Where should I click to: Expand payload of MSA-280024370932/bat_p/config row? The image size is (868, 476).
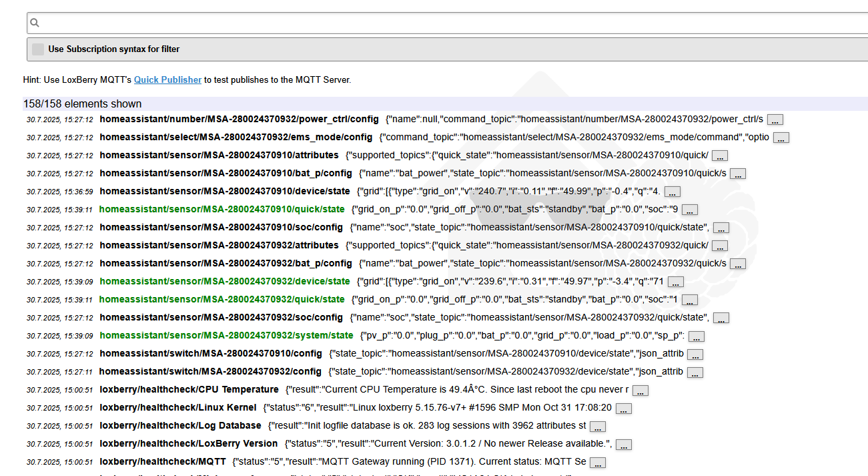coord(737,264)
